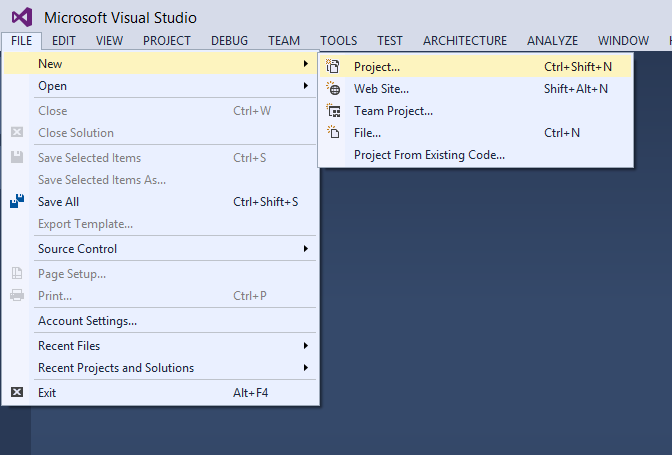Click the Visual Studio logo icon
Image resolution: width=672 pixels, height=455 pixels.
[22, 17]
